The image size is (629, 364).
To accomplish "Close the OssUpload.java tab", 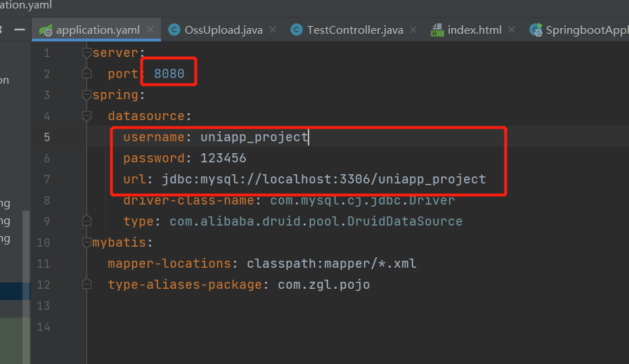I will [273, 30].
